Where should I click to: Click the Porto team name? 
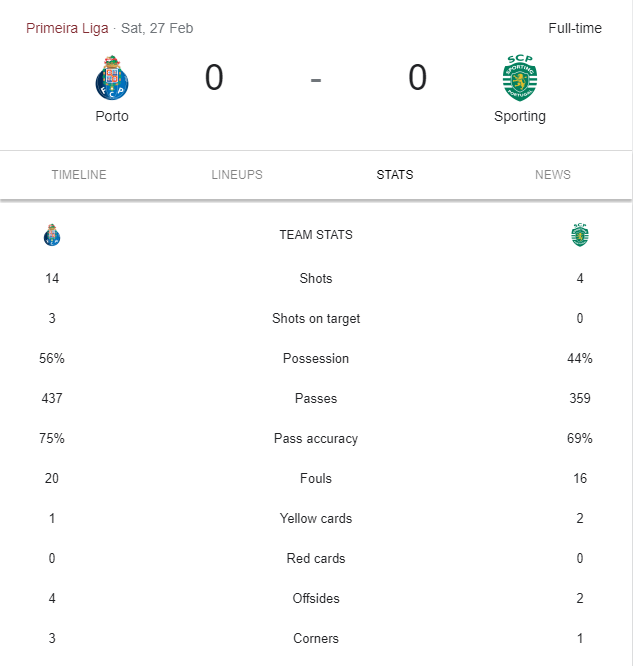(x=112, y=116)
